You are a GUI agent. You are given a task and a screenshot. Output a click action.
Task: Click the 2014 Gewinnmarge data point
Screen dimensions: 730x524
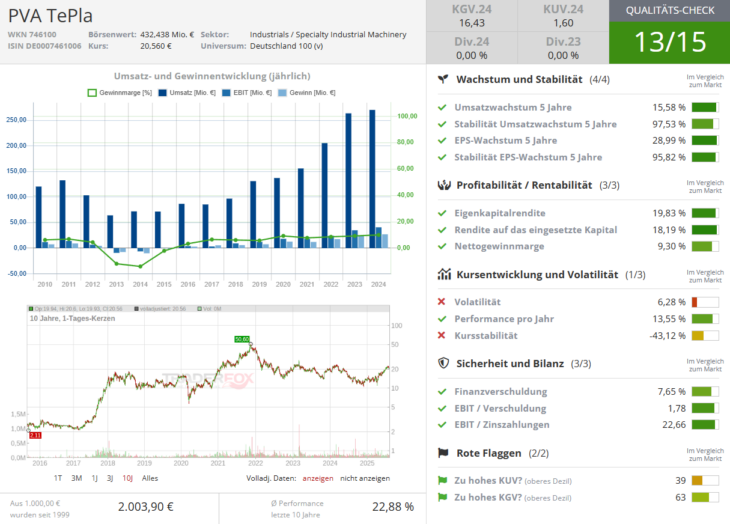pos(140,267)
